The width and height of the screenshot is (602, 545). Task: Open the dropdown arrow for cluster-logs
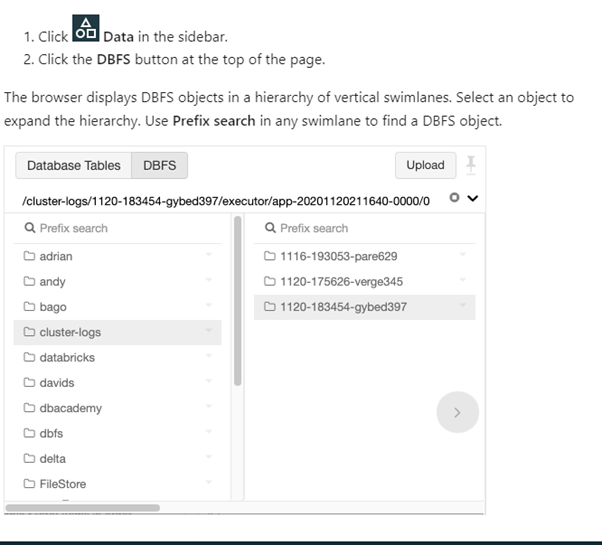(209, 331)
